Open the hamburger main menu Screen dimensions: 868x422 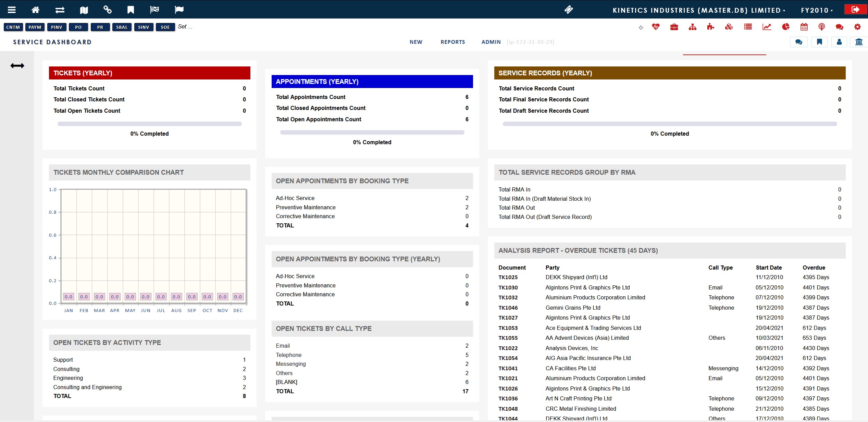tap(12, 10)
